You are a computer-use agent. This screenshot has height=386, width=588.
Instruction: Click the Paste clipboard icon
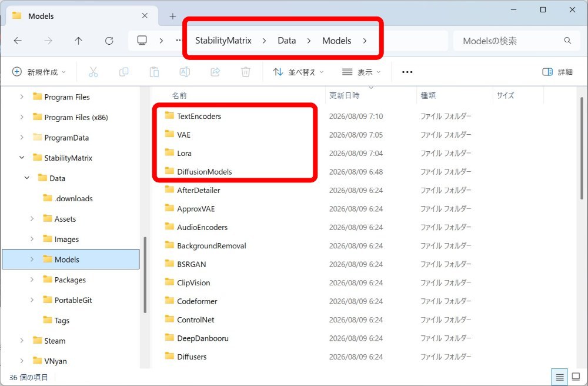click(154, 72)
